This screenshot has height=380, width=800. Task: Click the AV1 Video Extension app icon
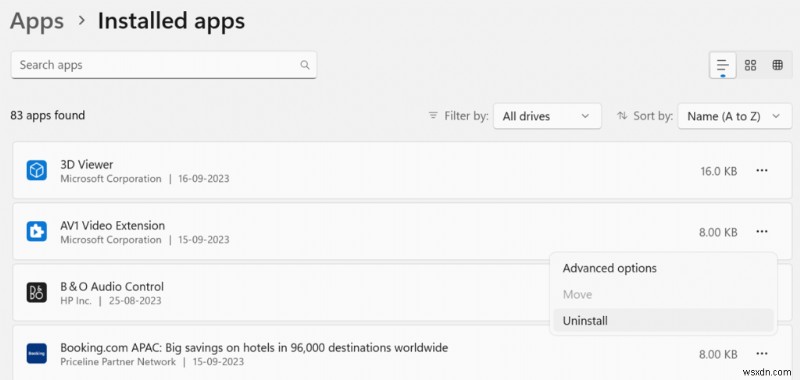click(x=37, y=232)
